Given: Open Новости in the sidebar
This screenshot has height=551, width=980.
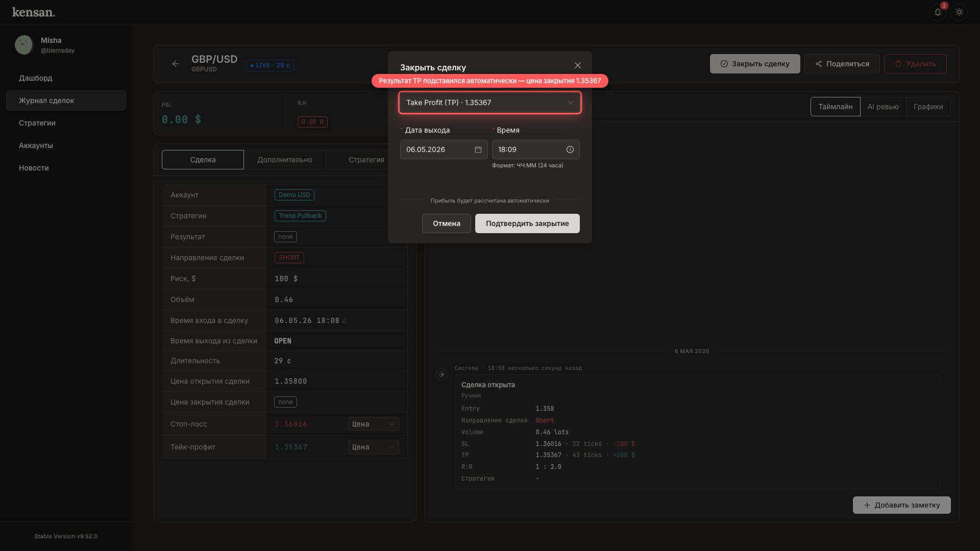Looking at the screenshot, I should pos(66,168).
